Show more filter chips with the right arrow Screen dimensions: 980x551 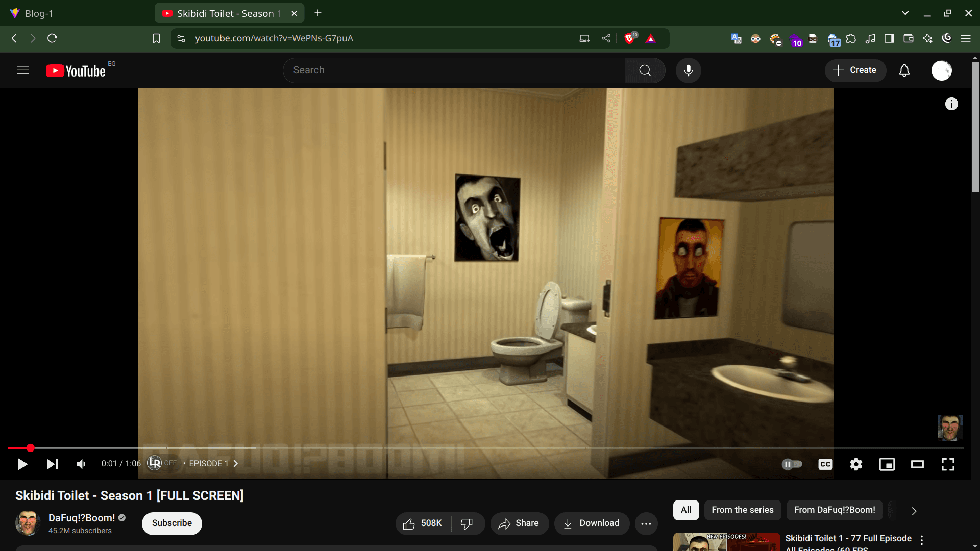[x=913, y=511]
